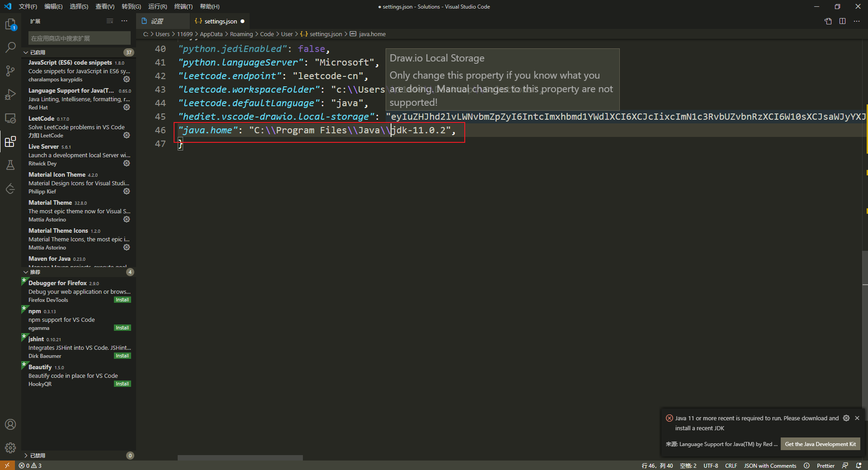Screen dimensions: 868x470
Task: Click the 行 46, 列 40 cursor position indicator
Action: pos(657,465)
